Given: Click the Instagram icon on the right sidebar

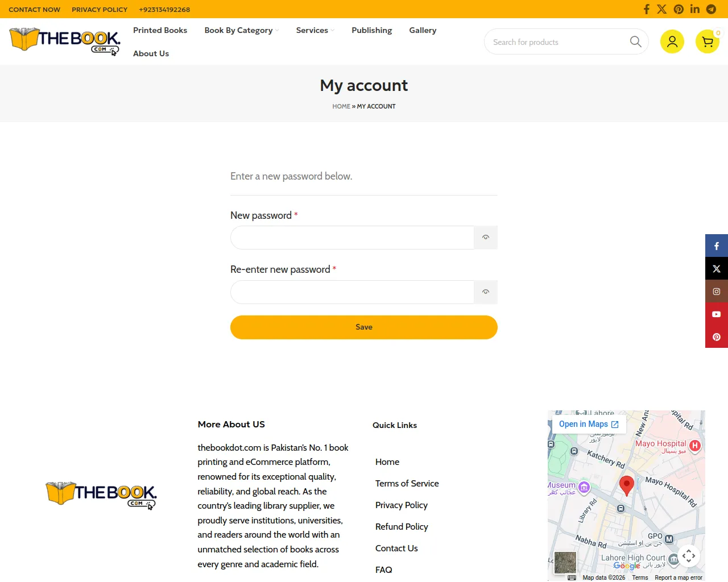Looking at the screenshot, I should [x=717, y=291].
